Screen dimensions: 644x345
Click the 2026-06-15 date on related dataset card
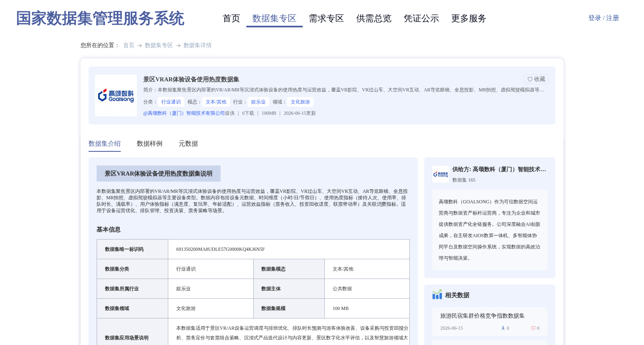pos(452,328)
